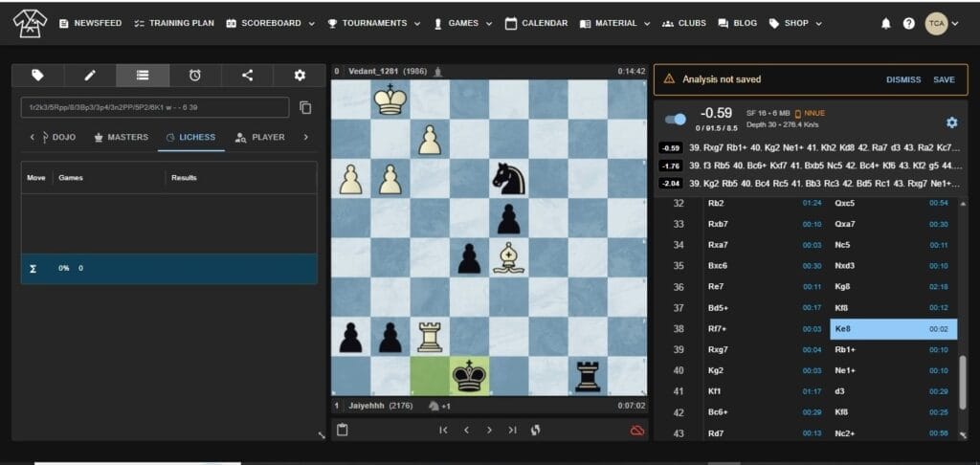Viewport: 980px width, 465px height.
Task: Open engine settings gear icon
Action: [951, 122]
